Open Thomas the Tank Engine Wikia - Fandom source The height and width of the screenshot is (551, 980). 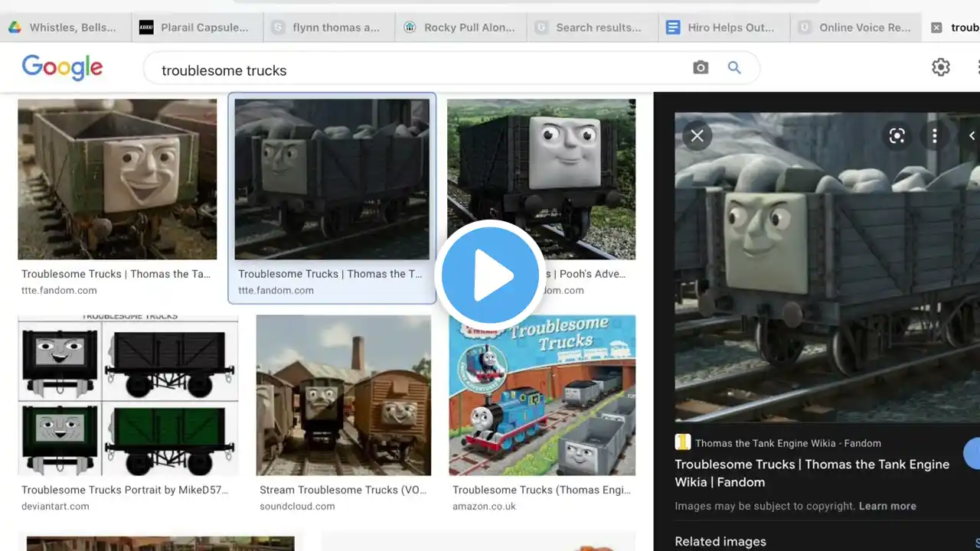pos(788,443)
